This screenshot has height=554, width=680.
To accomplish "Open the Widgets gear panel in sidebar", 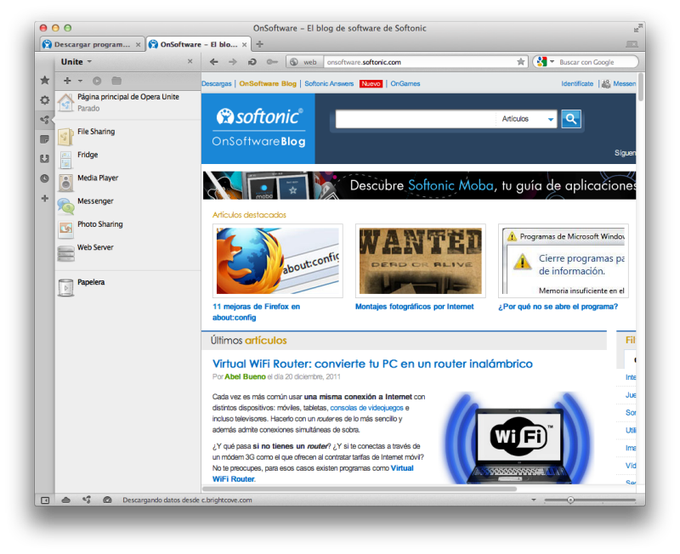I will click(45, 100).
